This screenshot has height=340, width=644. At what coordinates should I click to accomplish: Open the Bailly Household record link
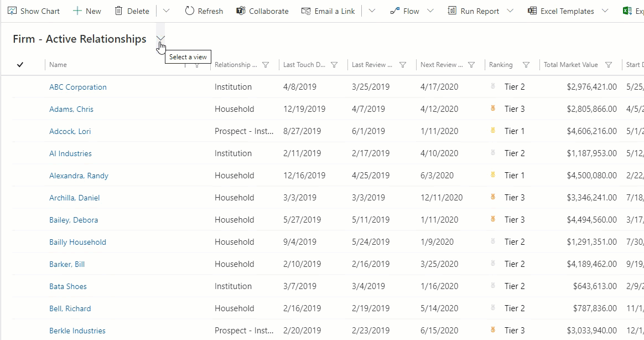77,242
